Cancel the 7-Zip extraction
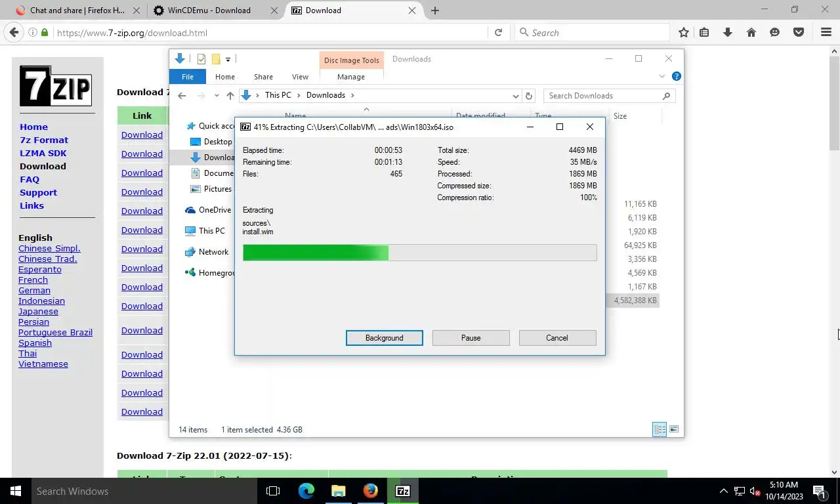 point(557,338)
